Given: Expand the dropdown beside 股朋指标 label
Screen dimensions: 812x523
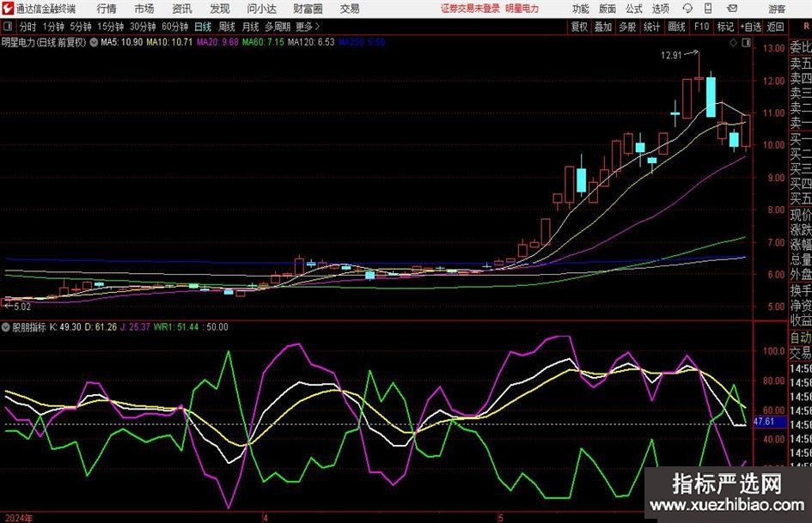Looking at the screenshot, I should coord(6,326).
